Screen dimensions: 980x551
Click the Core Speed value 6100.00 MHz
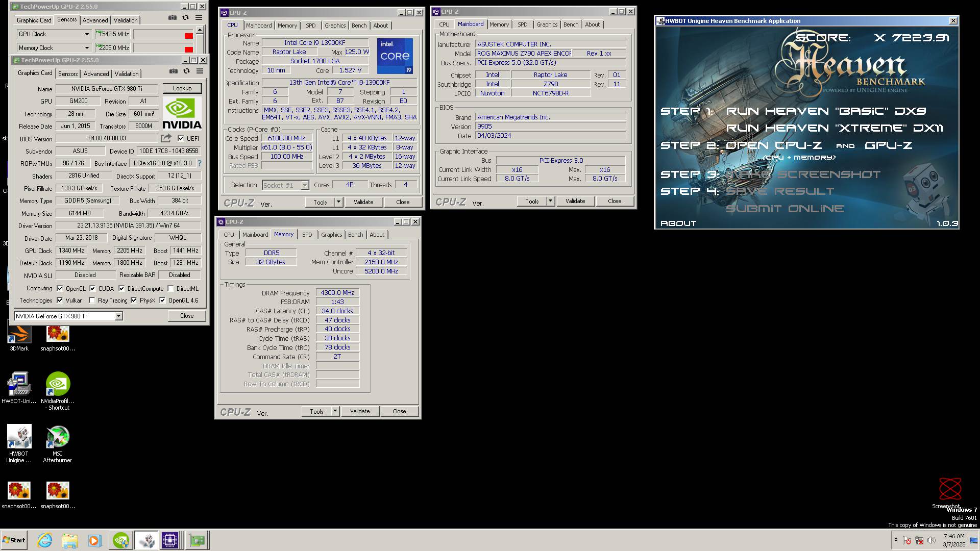pos(286,138)
